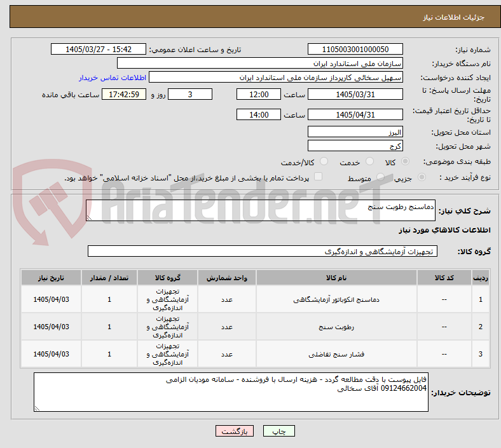
Task: Click the چاپ print button
Action: pos(279,431)
